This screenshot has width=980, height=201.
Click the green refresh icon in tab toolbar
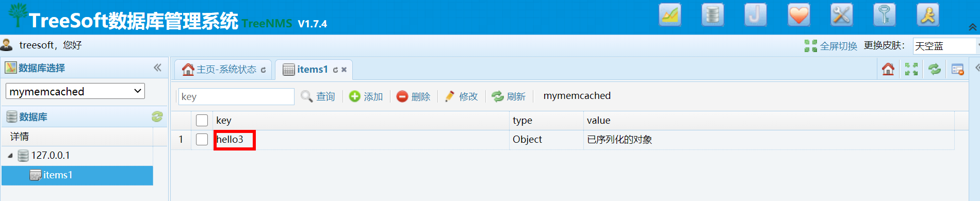(x=935, y=69)
